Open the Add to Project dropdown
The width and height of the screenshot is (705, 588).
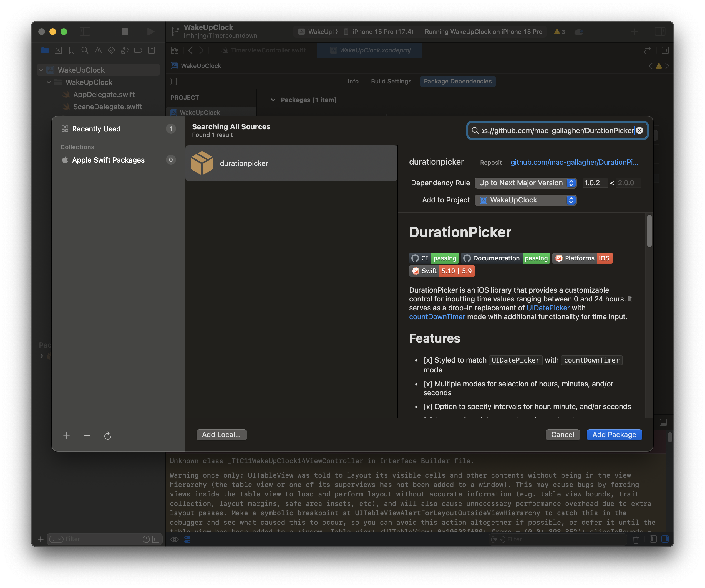(x=525, y=200)
